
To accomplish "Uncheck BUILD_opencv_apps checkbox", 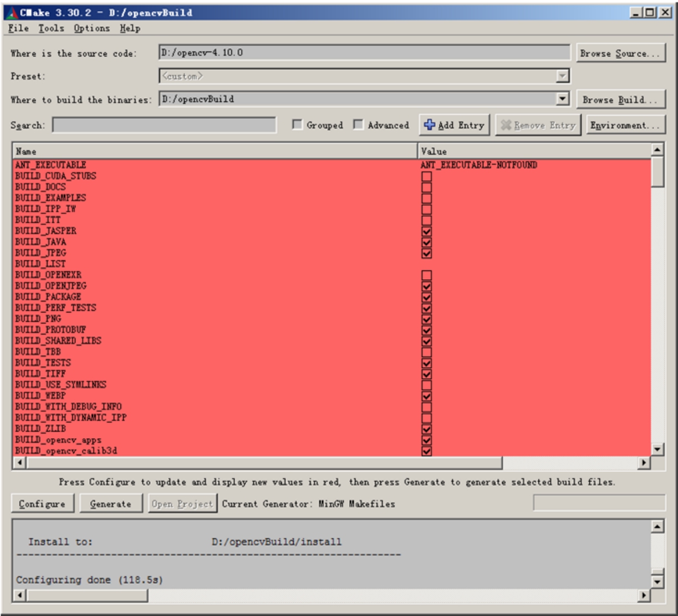I will pyautogui.click(x=426, y=440).
